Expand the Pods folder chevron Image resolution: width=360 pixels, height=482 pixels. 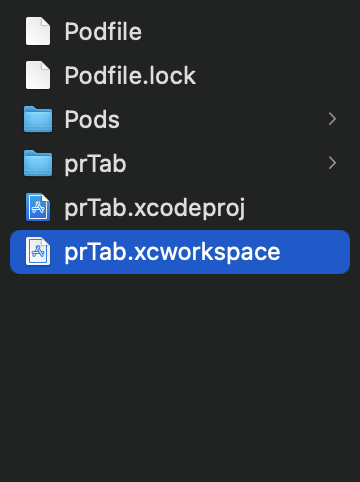click(332, 119)
